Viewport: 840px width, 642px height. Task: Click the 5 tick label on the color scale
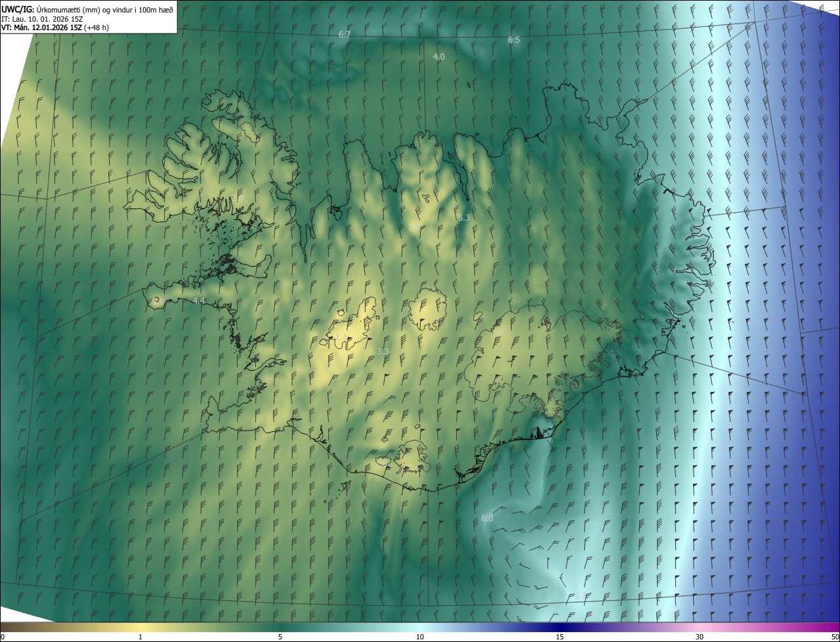tap(280, 637)
